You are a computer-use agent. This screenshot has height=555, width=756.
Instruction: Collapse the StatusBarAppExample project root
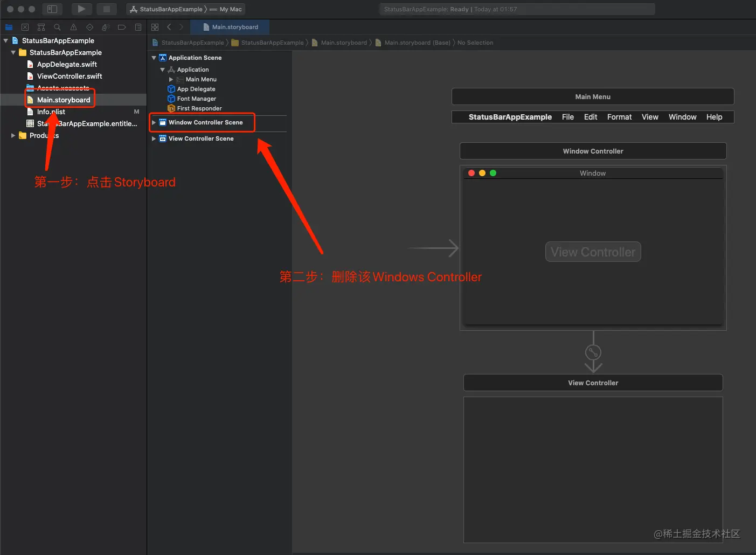(5, 40)
